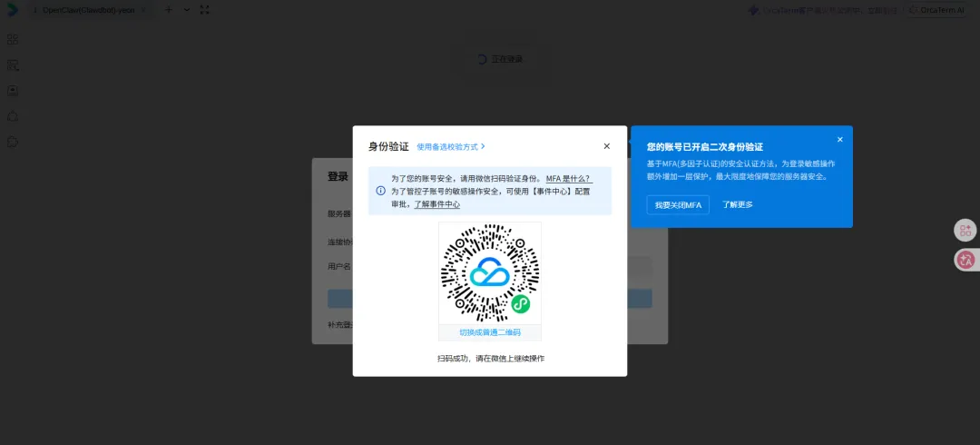The height and width of the screenshot is (445, 980).
Task: Click the 身份验证 dialog title
Action: tap(388, 146)
